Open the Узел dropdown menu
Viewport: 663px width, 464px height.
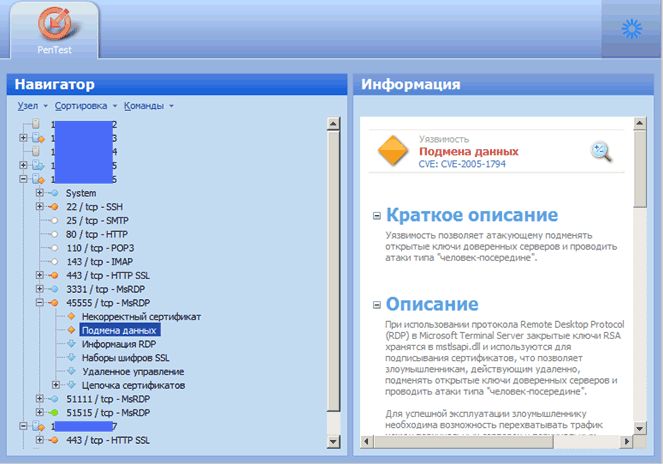[x=33, y=106]
